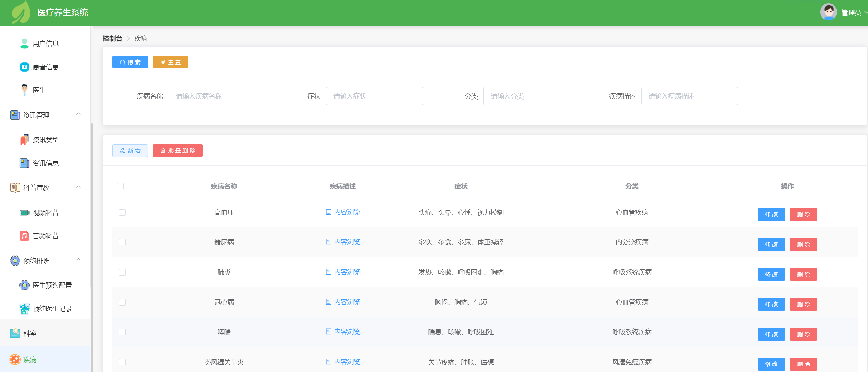Screen dimensions: 868x372
Task: Collapse the 资讯管理 menu chevron
Action: (x=78, y=114)
